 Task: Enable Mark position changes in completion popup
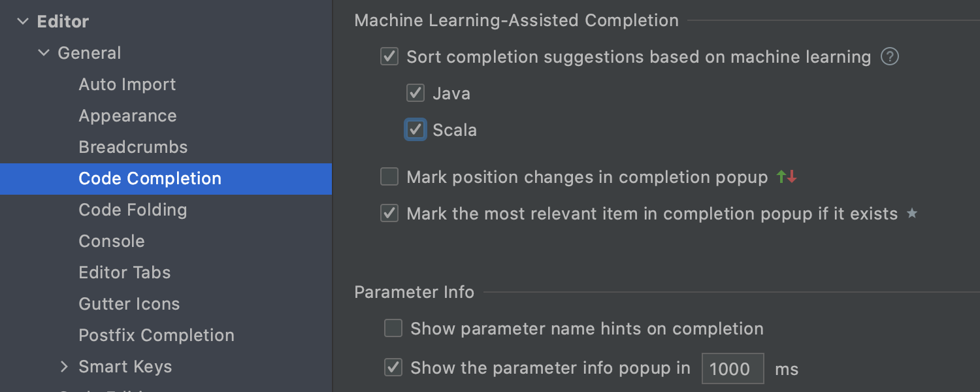pos(389,177)
